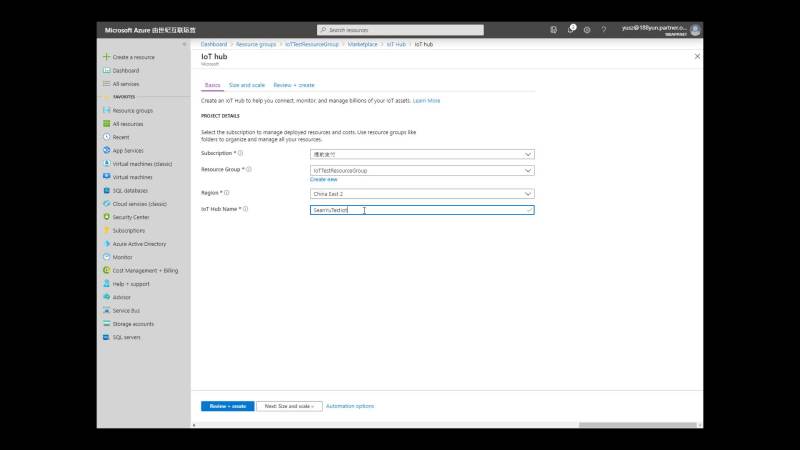Select the Resource groups icon in sidebar
The height and width of the screenshot is (450, 800).
tap(106, 110)
